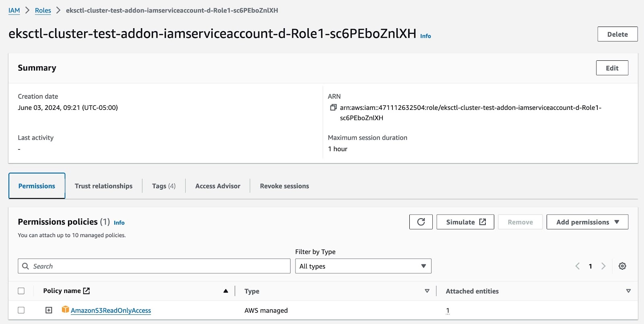Go to IAM breadcrumb link

tap(14, 10)
